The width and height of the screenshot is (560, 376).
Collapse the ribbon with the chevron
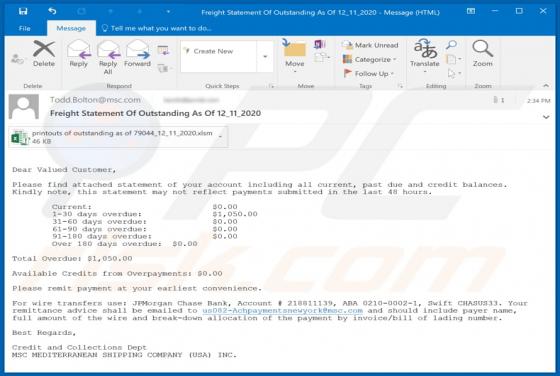(546, 86)
